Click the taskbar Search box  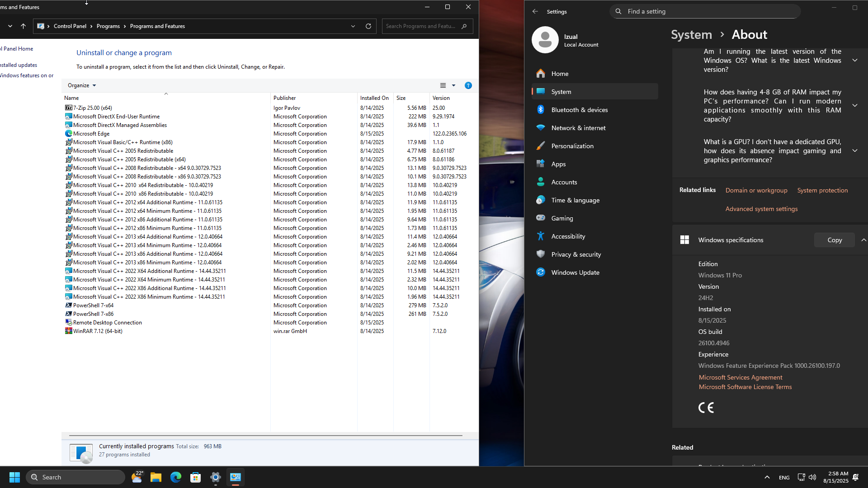(75, 477)
